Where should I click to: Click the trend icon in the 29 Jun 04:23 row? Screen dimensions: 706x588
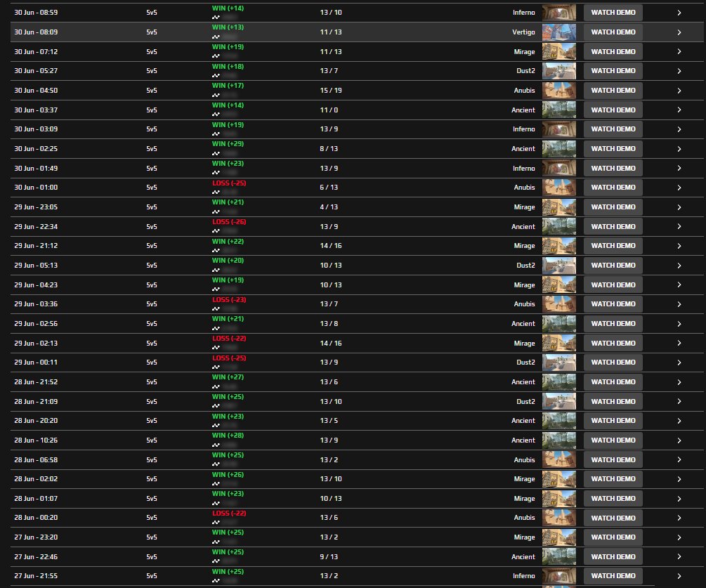click(216, 289)
